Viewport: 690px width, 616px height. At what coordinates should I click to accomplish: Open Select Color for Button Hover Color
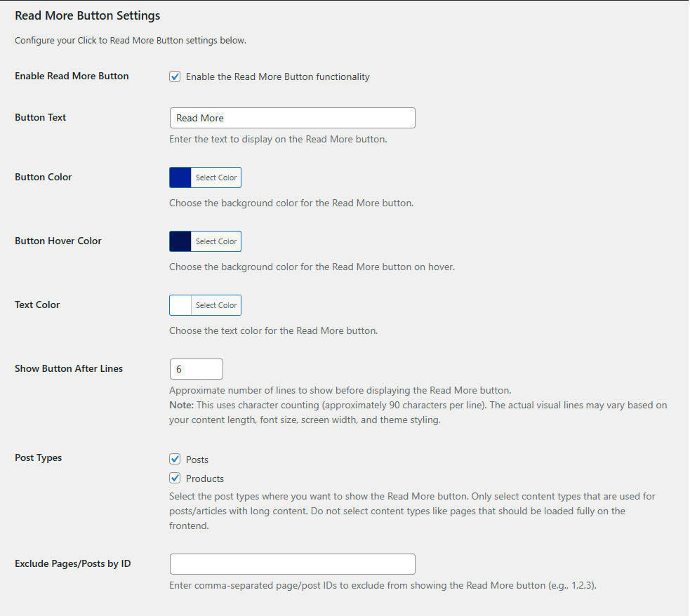[x=215, y=241]
